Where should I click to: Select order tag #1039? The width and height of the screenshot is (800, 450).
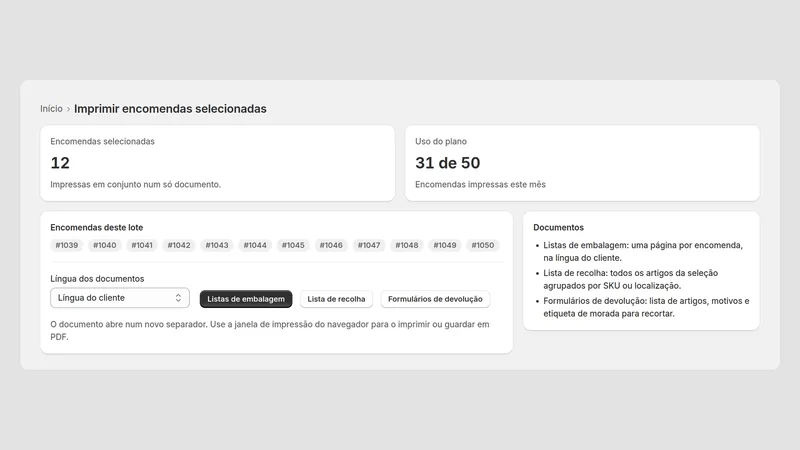pyautogui.click(x=67, y=245)
